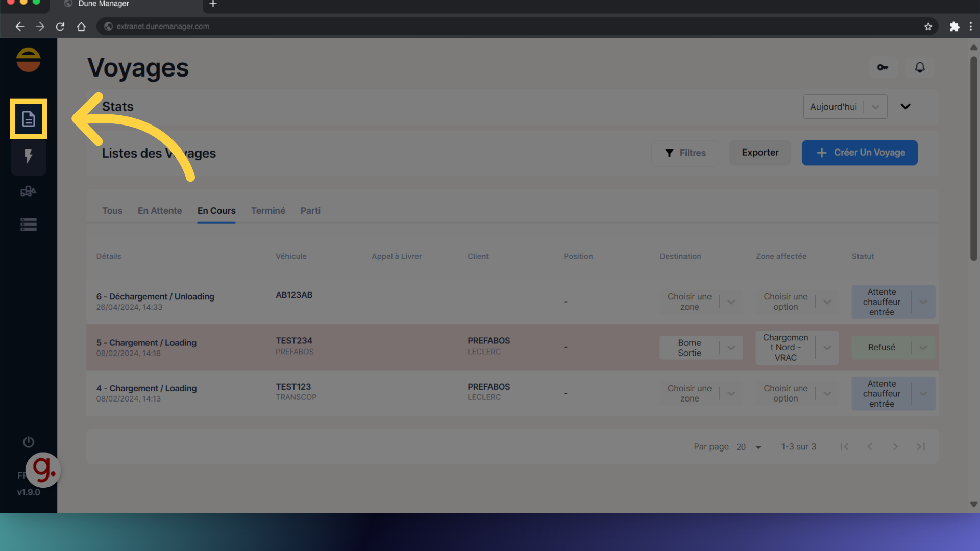
Task: Open the per-page count dropdown
Action: (749, 447)
